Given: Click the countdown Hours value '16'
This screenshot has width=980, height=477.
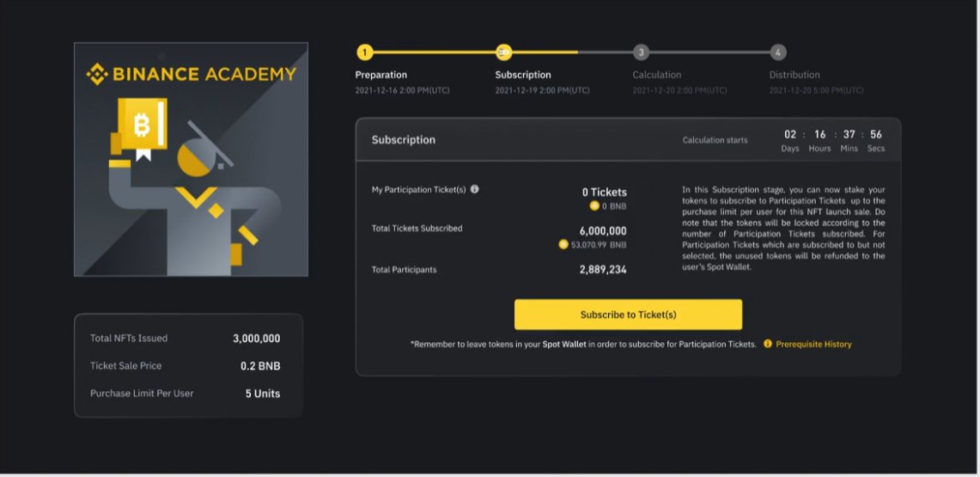Looking at the screenshot, I should [820, 134].
